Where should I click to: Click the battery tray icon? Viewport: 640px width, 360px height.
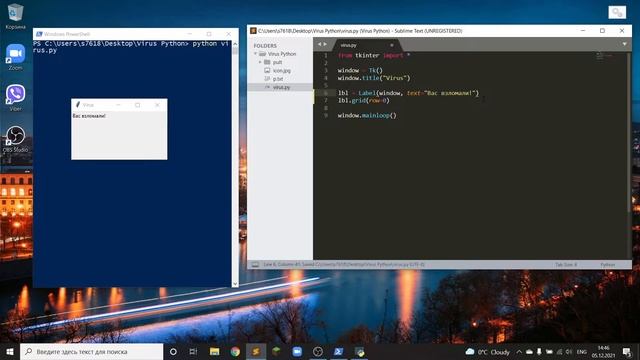pyautogui.click(x=549, y=352)
